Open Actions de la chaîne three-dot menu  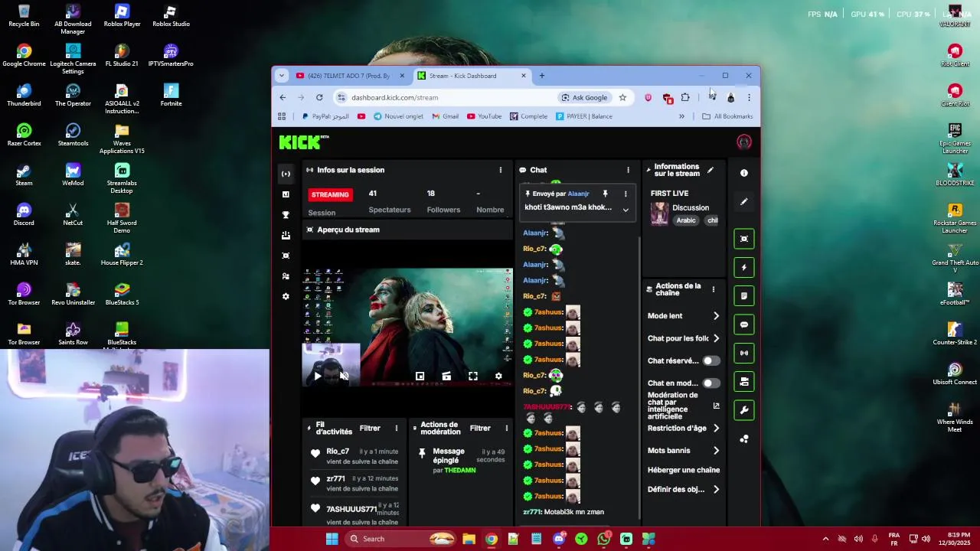[713, 289]
